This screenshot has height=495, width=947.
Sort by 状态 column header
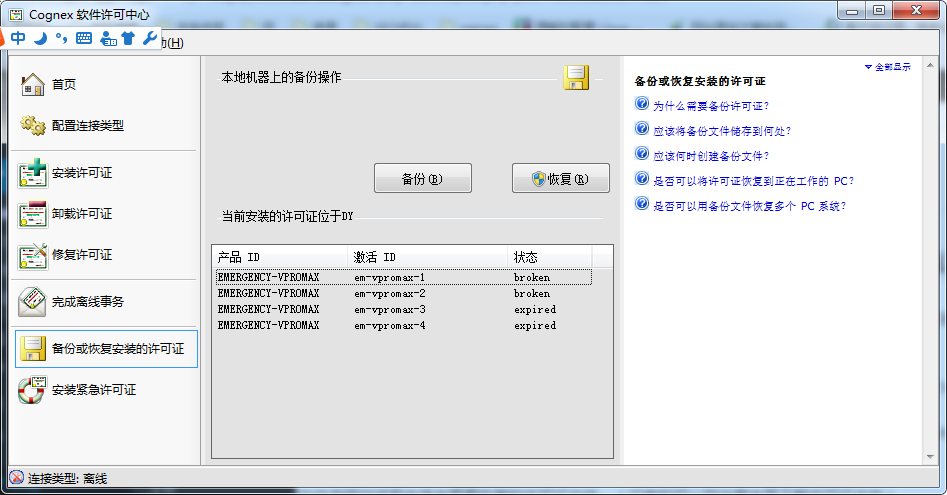click(x=550, y=257)
